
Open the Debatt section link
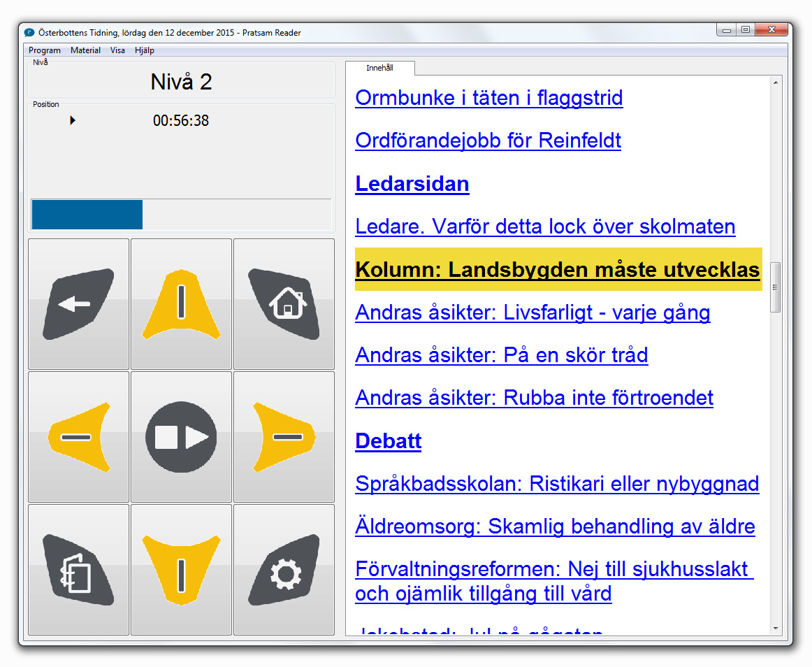point(388,441)
